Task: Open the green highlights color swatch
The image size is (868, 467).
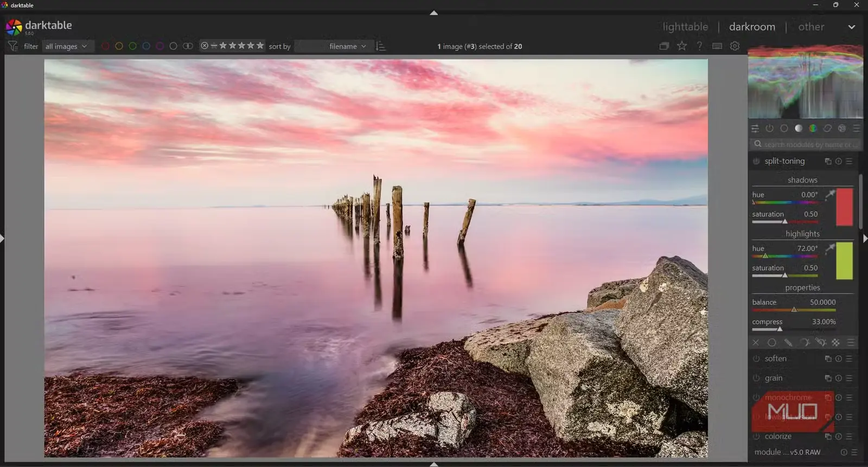Action: coord(844,260)
